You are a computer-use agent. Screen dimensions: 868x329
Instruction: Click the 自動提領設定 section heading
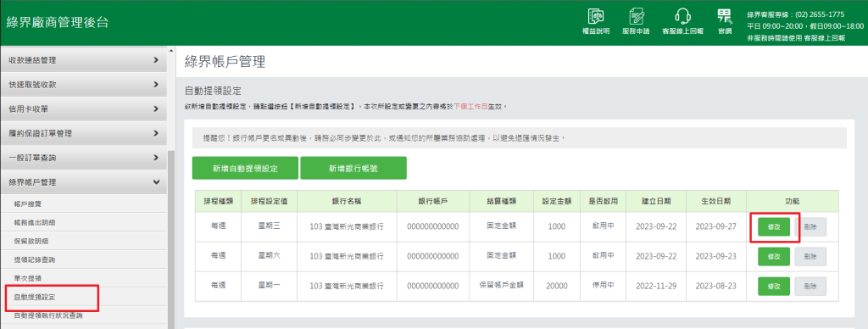pyautogui.click(x=213, y=92)
